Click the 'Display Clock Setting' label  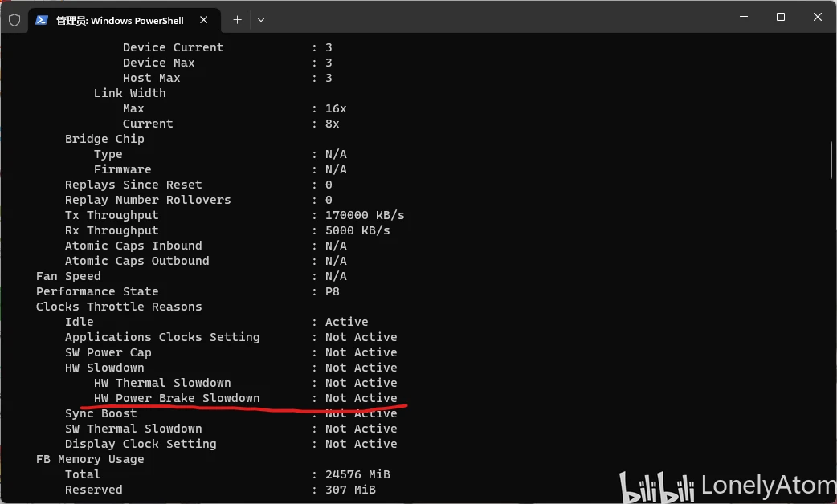pos(141,445)
